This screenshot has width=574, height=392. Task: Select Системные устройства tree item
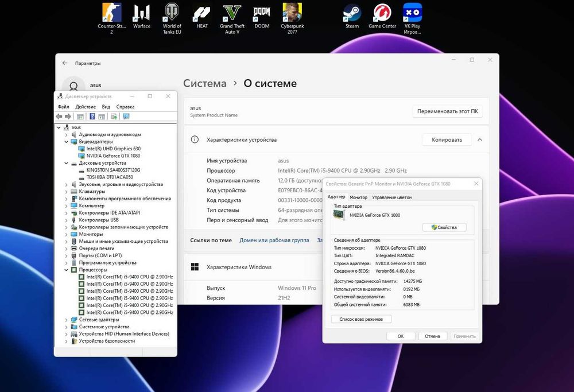coord(104,327)
